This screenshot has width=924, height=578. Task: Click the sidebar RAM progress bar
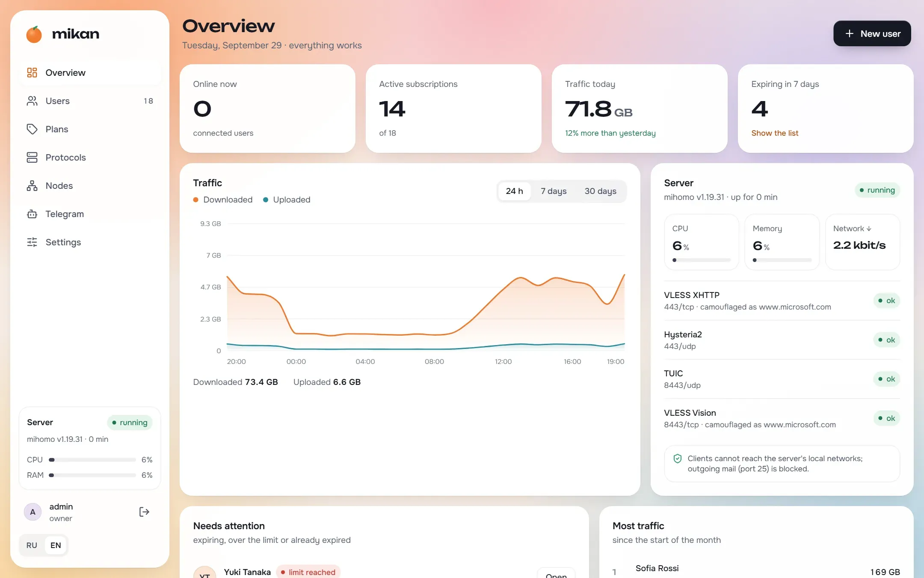pos(92,475)
